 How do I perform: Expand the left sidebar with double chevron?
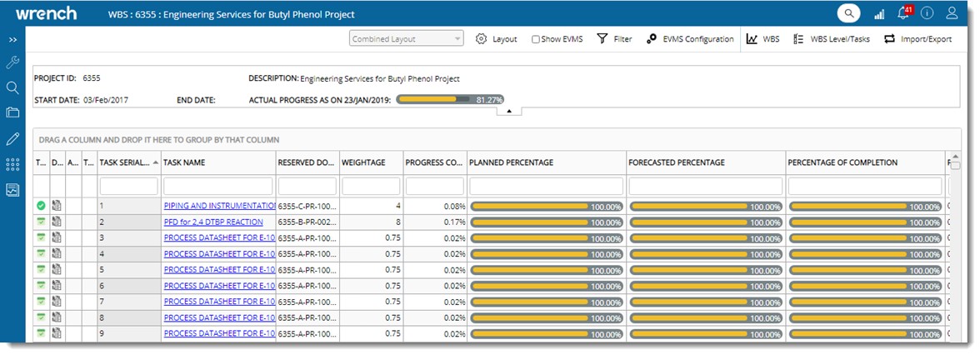[x=12, y=39]
